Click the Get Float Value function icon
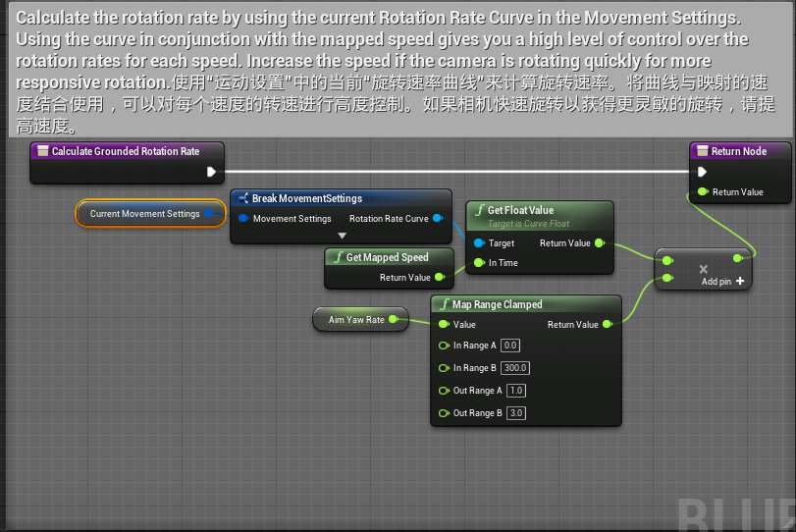The height and width of the screenshot is (532, 796). click(x=478, y=210)
